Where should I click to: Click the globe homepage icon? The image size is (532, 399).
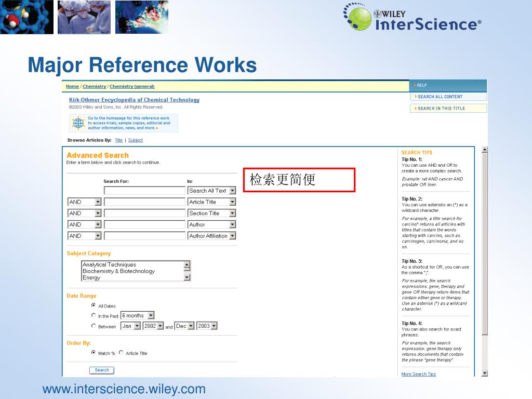78,123
